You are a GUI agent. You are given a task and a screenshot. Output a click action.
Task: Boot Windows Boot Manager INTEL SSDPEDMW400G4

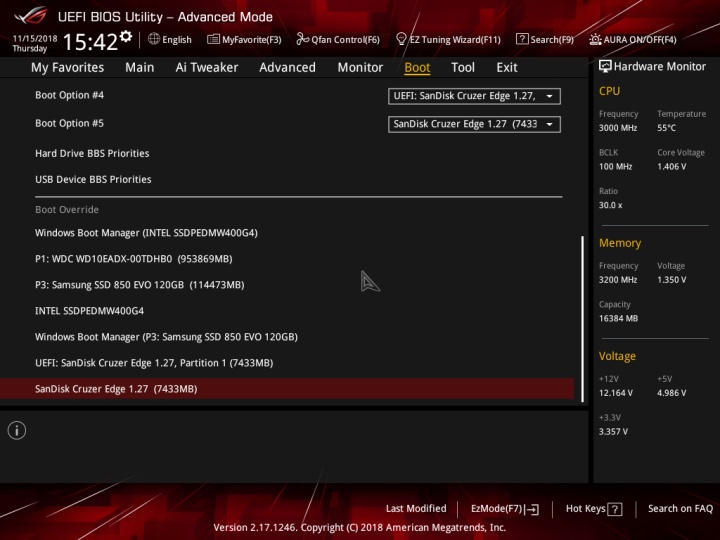coord(146,233)
